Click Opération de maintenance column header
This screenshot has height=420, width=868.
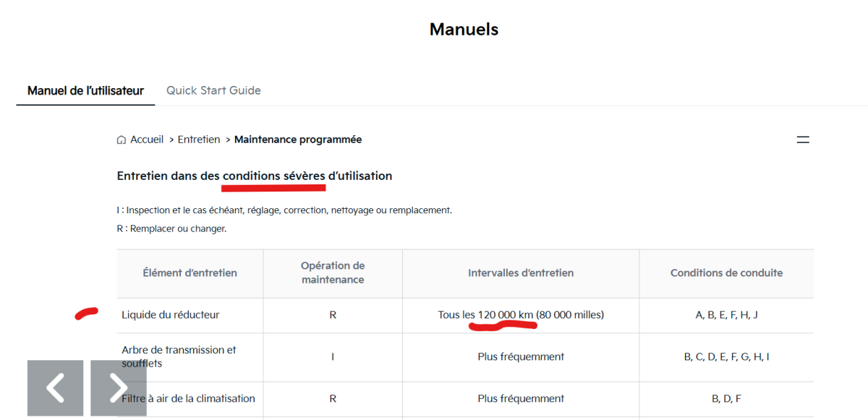click(333, 273)
